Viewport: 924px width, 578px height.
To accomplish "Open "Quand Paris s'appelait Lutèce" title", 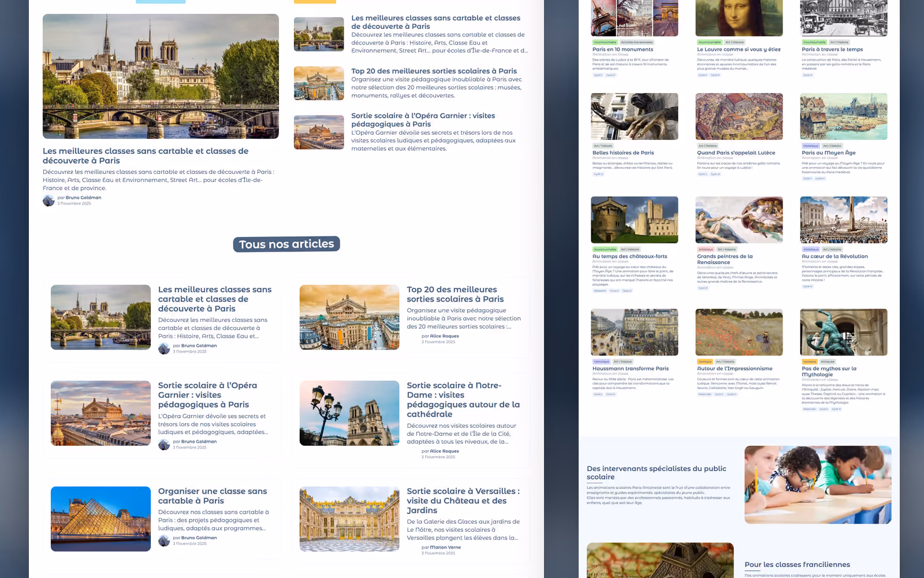I will tap(736, 153).
